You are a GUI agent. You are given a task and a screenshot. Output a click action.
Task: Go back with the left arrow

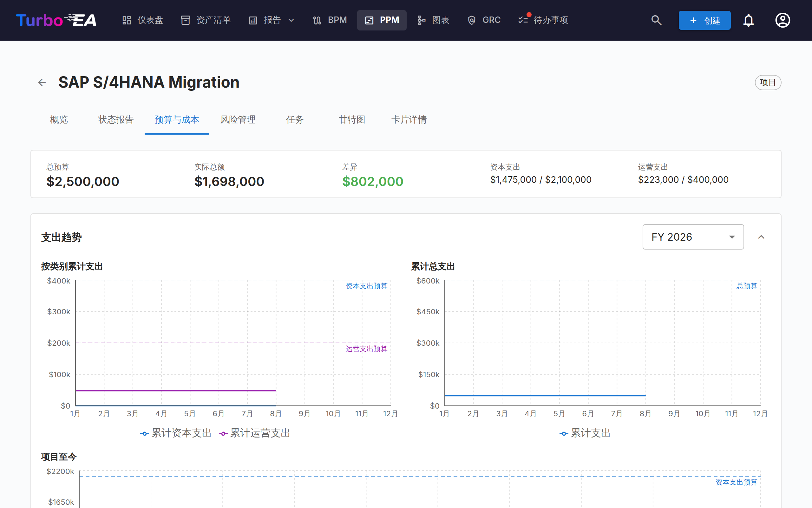tap(42, 82)
